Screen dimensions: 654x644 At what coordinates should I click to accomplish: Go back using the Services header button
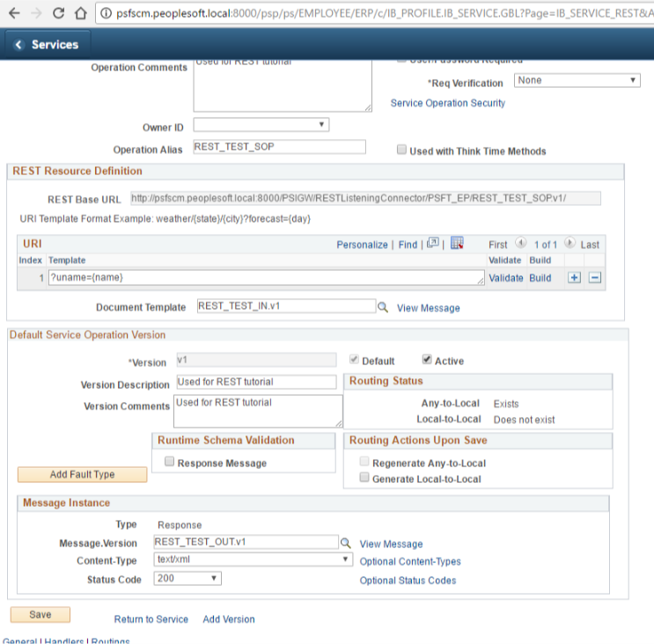pos(47,45)
